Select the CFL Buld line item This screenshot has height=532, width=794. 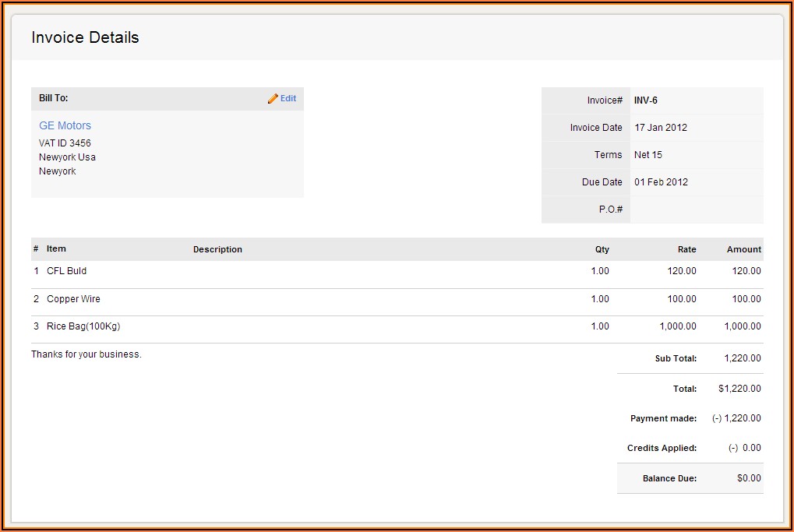[66, 270]
